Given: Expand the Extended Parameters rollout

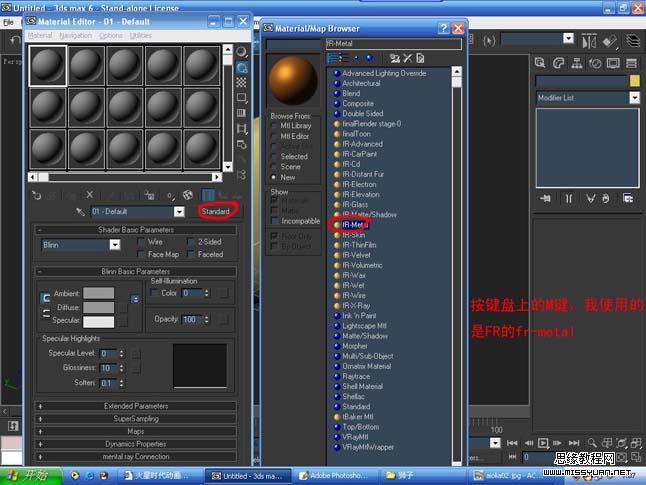Looking at the screenshot, I should 136,406.
